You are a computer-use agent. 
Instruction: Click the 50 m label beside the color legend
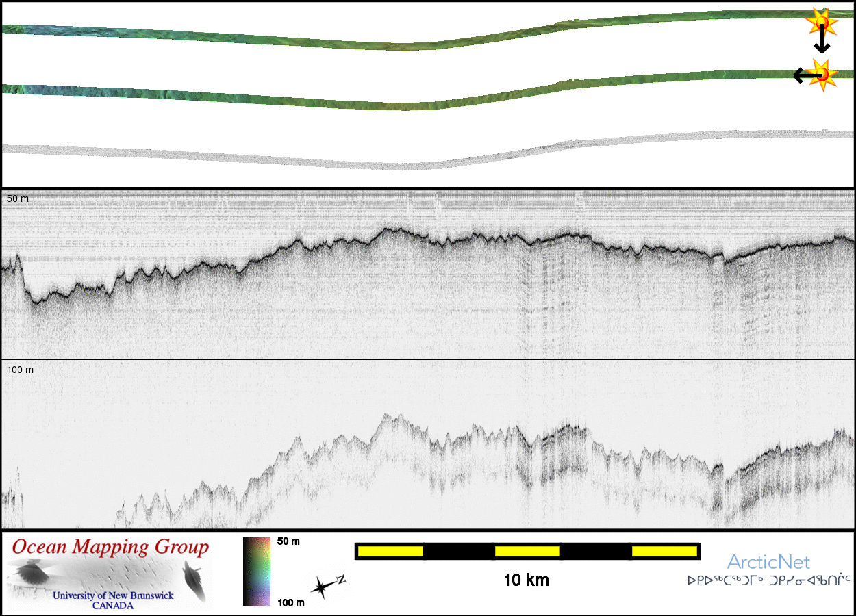tap(288, 541)
